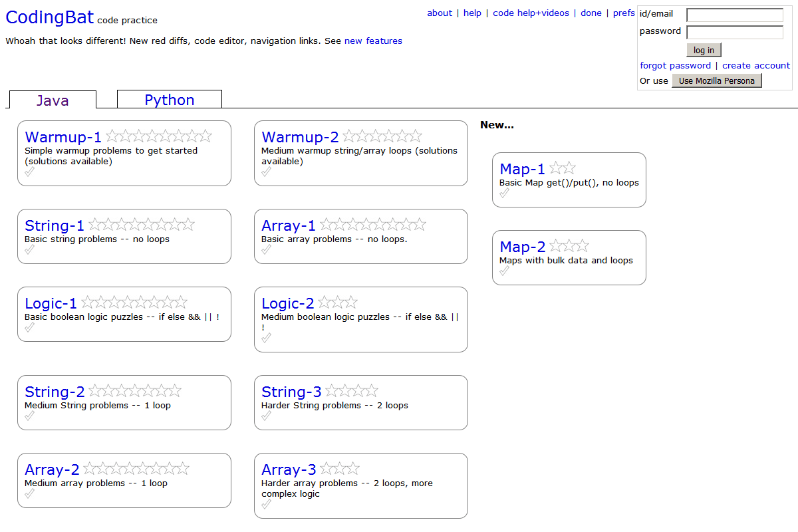Click the stars next to Map-1
Viewport: 798px width, 532px height.
[563, 168]
